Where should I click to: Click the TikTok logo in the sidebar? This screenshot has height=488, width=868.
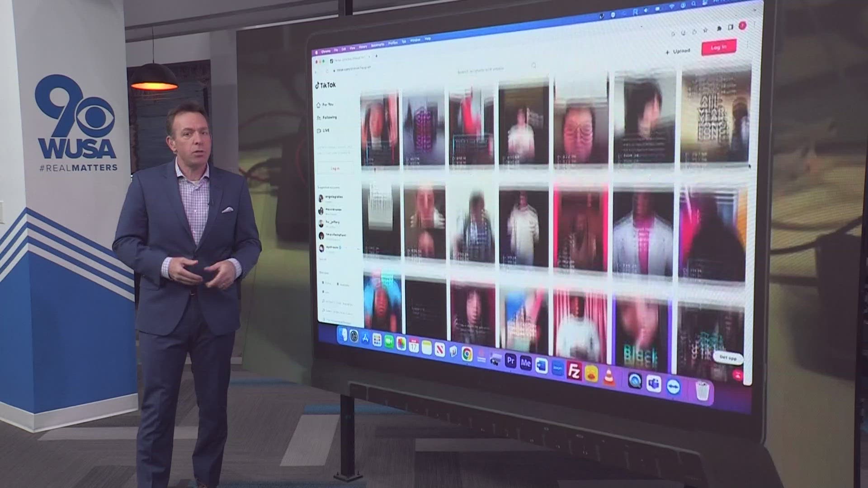[x=325, y=85]
